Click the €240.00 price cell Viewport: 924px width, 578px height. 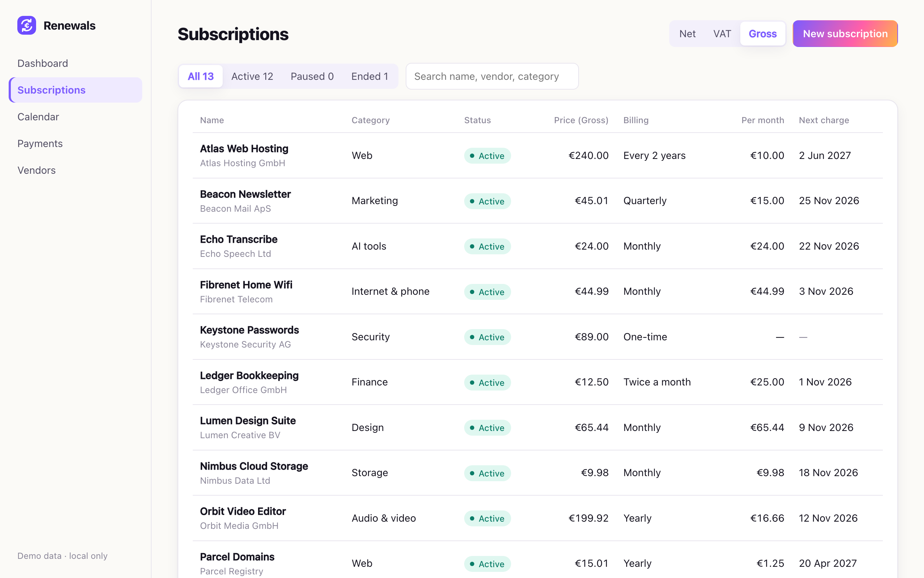tap(588, 155)
